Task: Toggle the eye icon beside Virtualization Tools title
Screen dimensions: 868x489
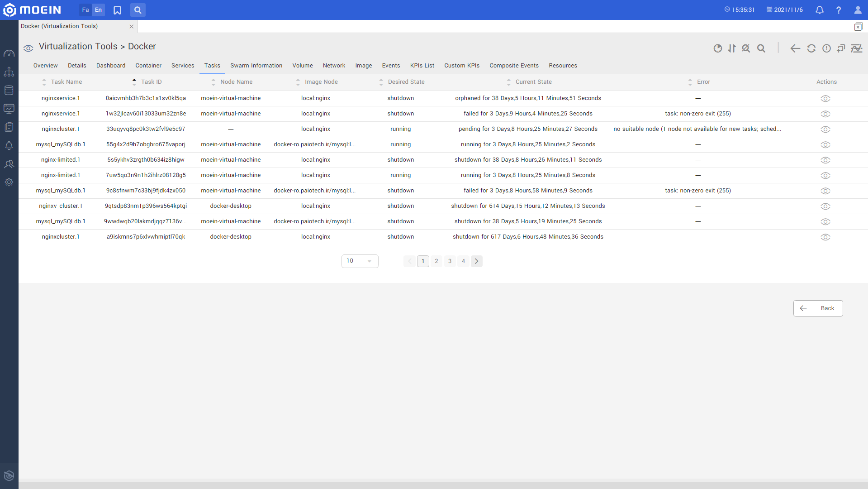Action: 28,48
